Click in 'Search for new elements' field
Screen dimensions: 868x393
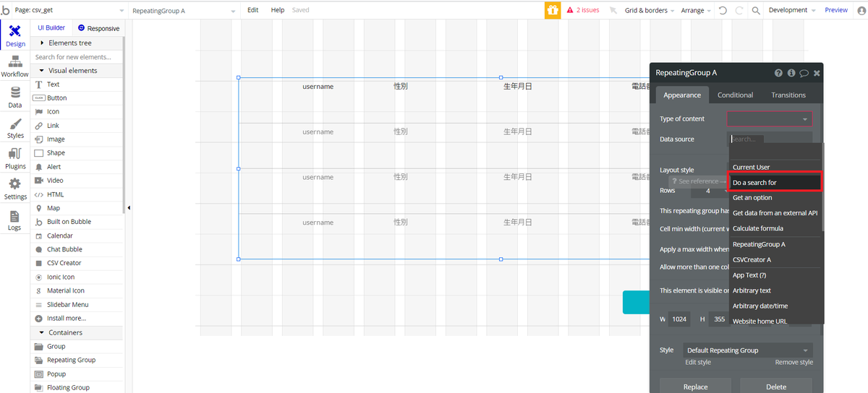(77, 57)
